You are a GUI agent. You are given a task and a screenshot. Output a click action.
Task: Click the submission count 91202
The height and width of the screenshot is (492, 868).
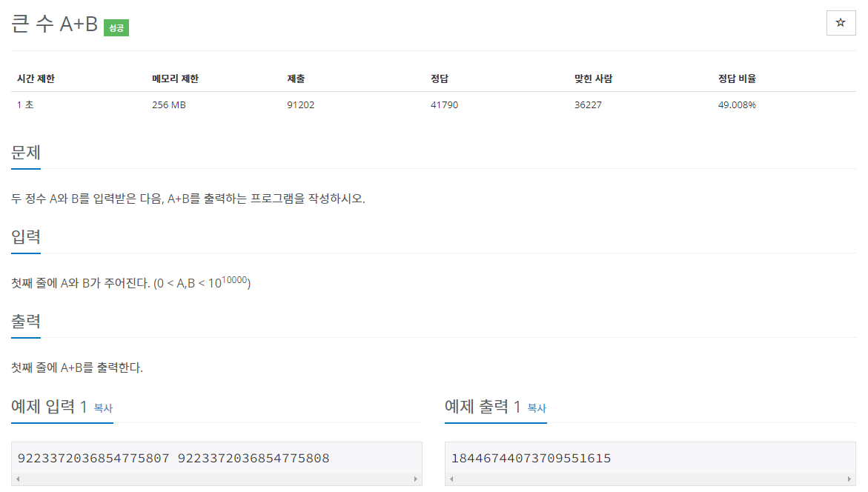(301, 104)
